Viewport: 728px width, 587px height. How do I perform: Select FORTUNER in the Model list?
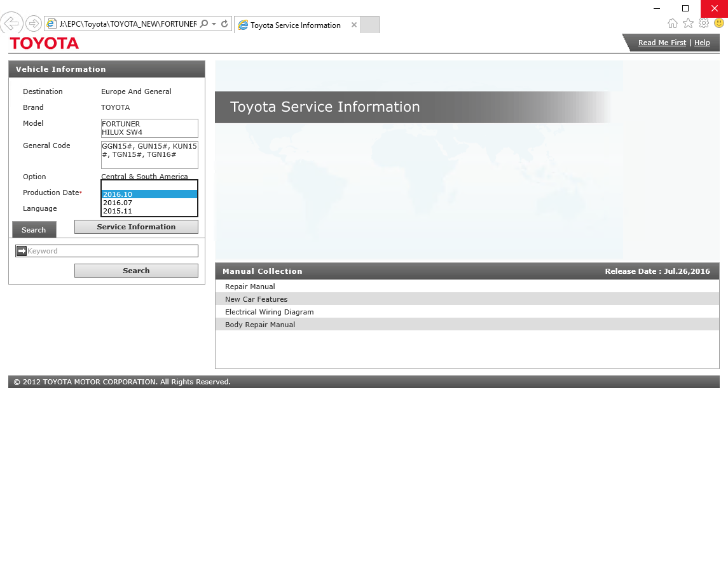121,124
